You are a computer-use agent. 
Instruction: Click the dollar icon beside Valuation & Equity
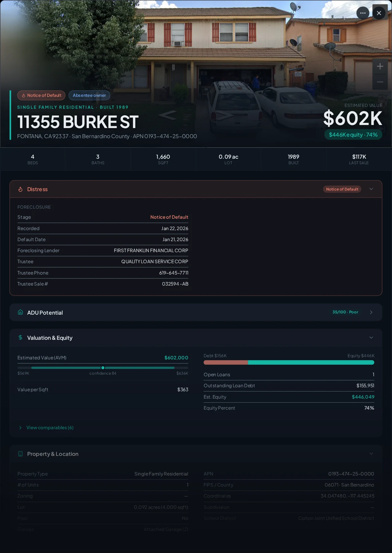(20, 337)
